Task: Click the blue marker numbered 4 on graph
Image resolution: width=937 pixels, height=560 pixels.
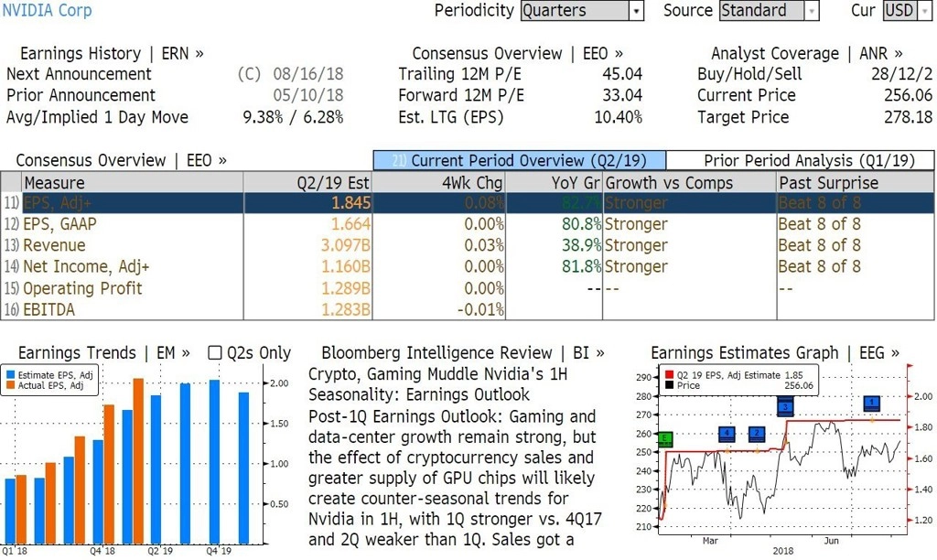Action: [727, 434]
